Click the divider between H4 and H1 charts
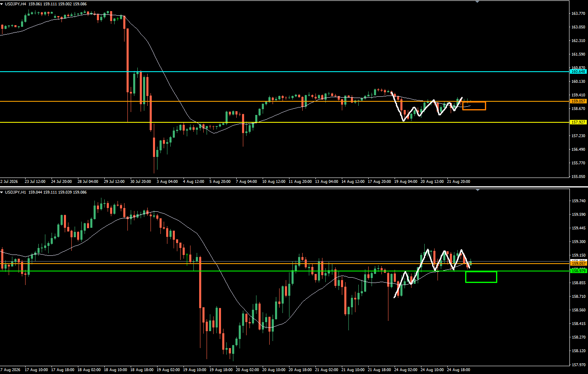Viewport: 588px width, 374px height. [294, 187]
